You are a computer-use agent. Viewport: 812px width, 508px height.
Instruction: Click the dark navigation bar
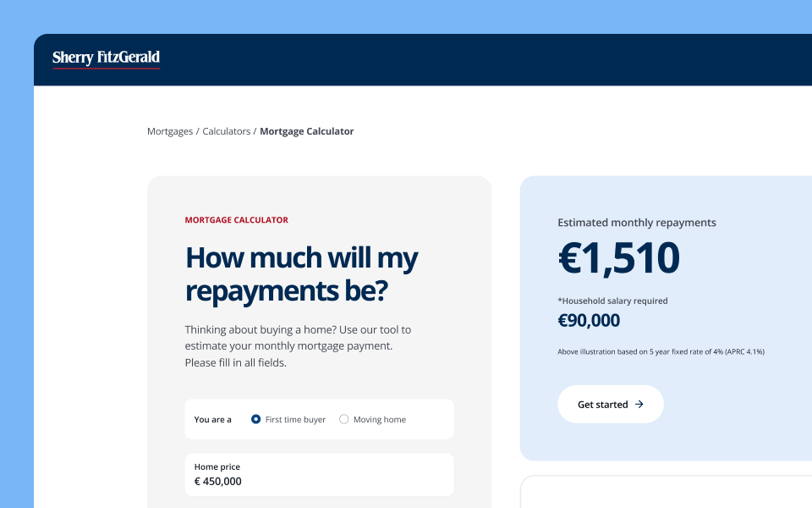click(x=423, y=59)
